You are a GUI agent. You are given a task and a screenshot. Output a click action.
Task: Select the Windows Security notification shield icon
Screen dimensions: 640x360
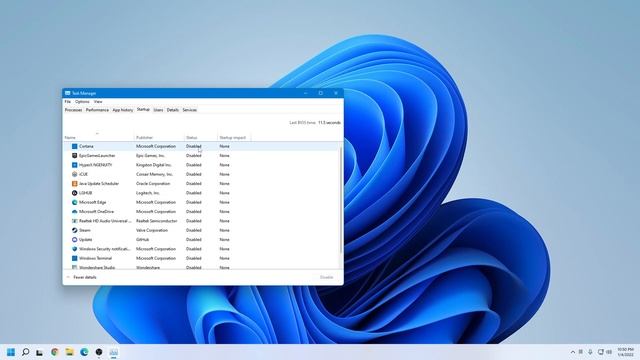pyautogui.click(x=74, y=249)
